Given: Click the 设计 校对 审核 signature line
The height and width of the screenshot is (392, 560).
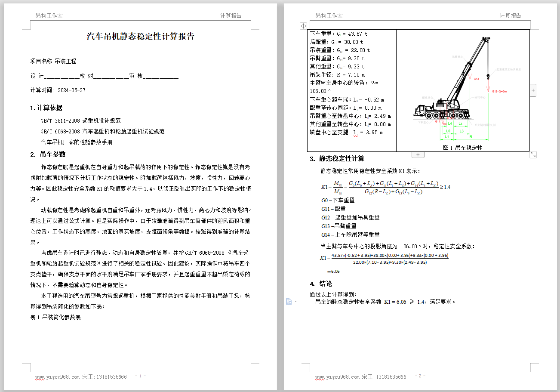Looking at the screenshot, I should tap(105, 76).
